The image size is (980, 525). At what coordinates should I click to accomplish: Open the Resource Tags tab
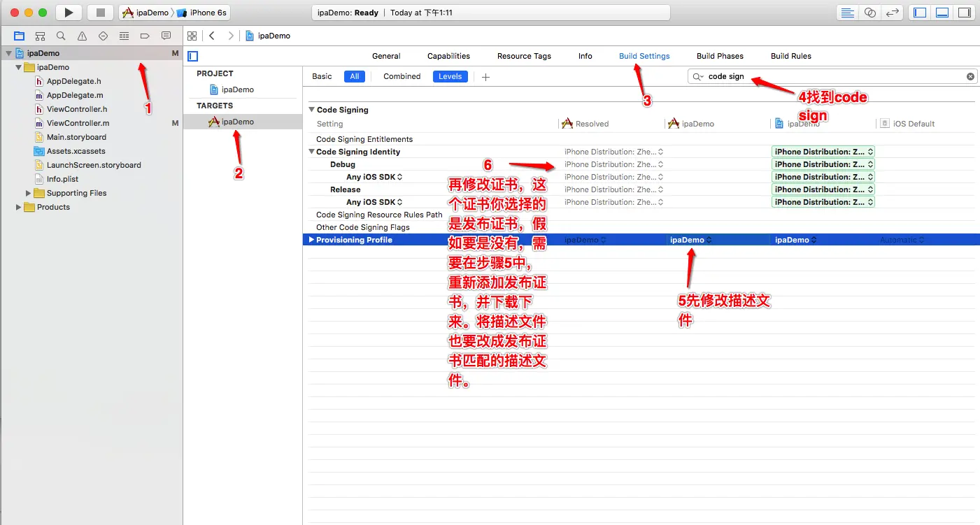click(x=524, y=56)
